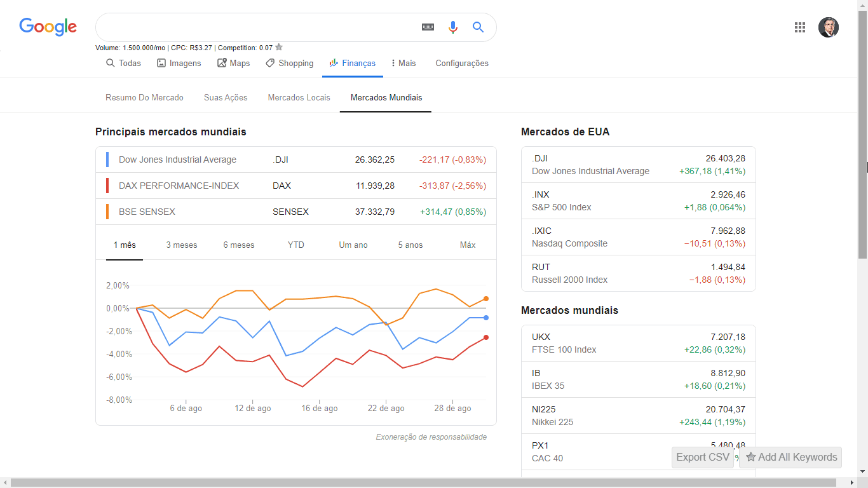The image size is (868, 488).
Task: Open the Imagens tab
Action: [x=179, y=63]
